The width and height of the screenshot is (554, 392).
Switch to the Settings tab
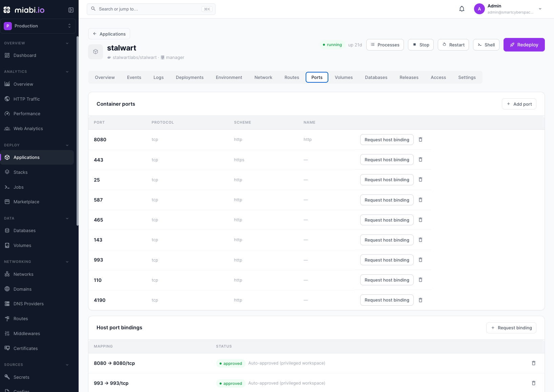tap(467, 78)
